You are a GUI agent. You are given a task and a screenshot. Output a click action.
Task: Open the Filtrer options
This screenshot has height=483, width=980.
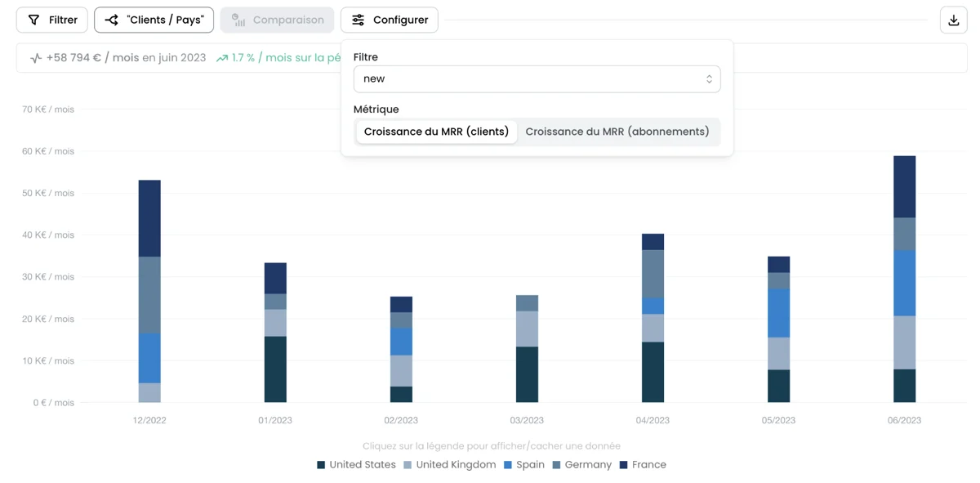click(x=52, y=20)
